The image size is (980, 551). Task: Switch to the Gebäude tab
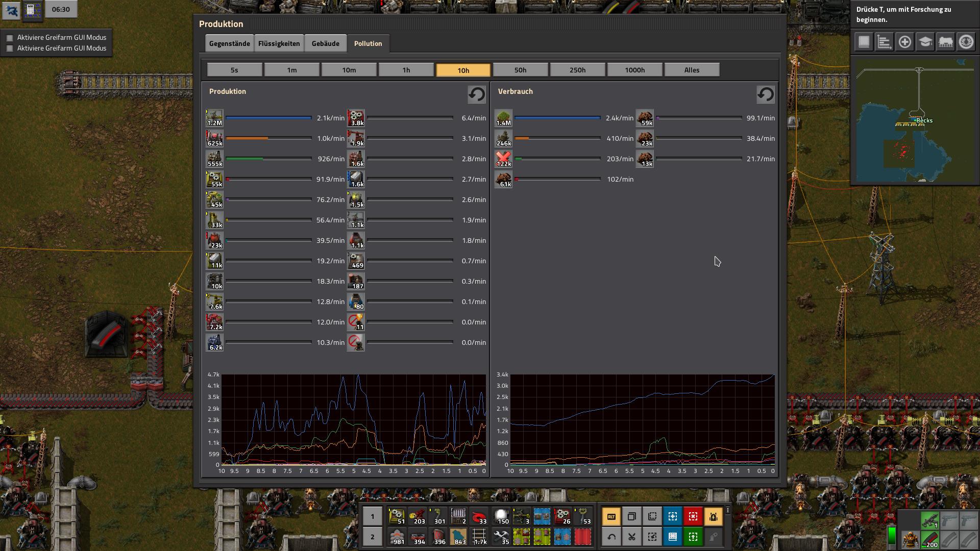click(325, 43)
